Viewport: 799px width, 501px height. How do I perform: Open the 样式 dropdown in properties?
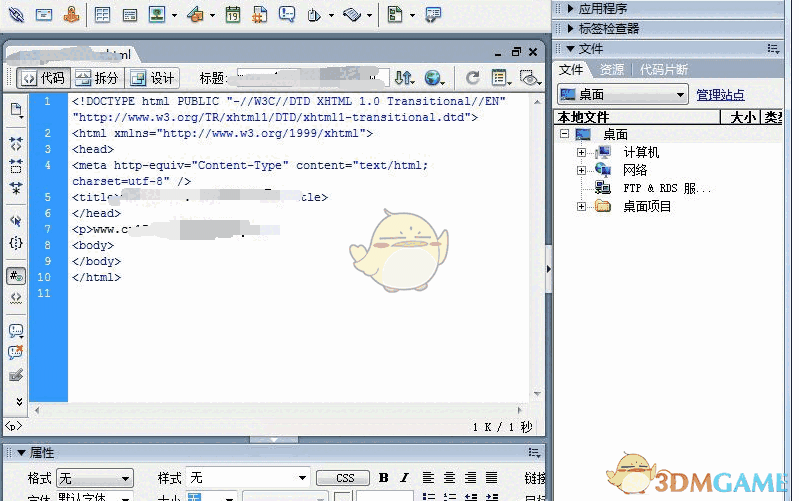[248, 478]
